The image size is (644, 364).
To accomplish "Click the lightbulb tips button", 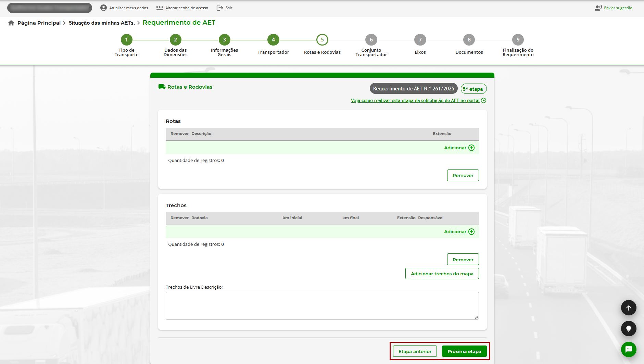I will pos(629,329).
